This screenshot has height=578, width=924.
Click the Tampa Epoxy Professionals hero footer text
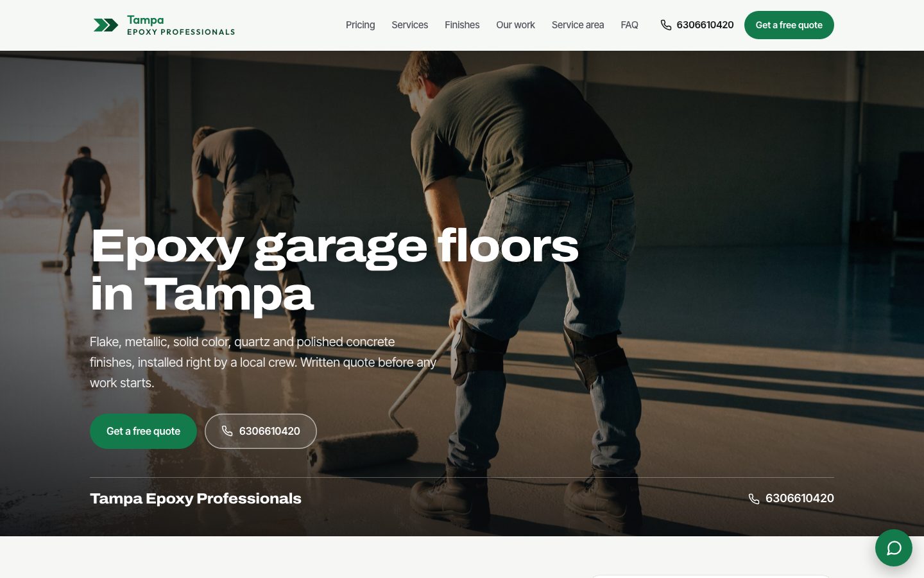(x=196, y=498)
